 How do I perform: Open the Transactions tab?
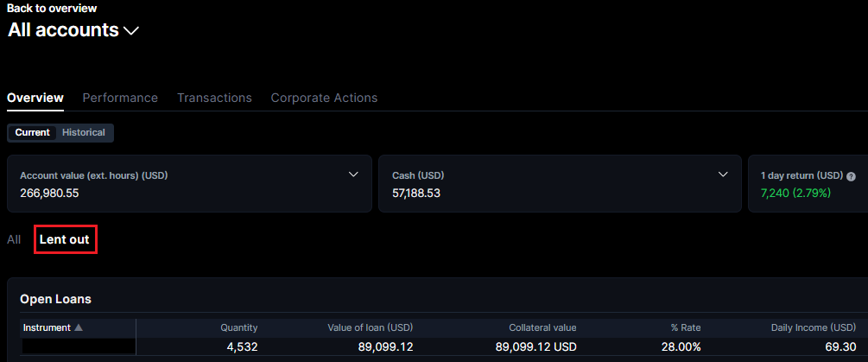point(214,98)
